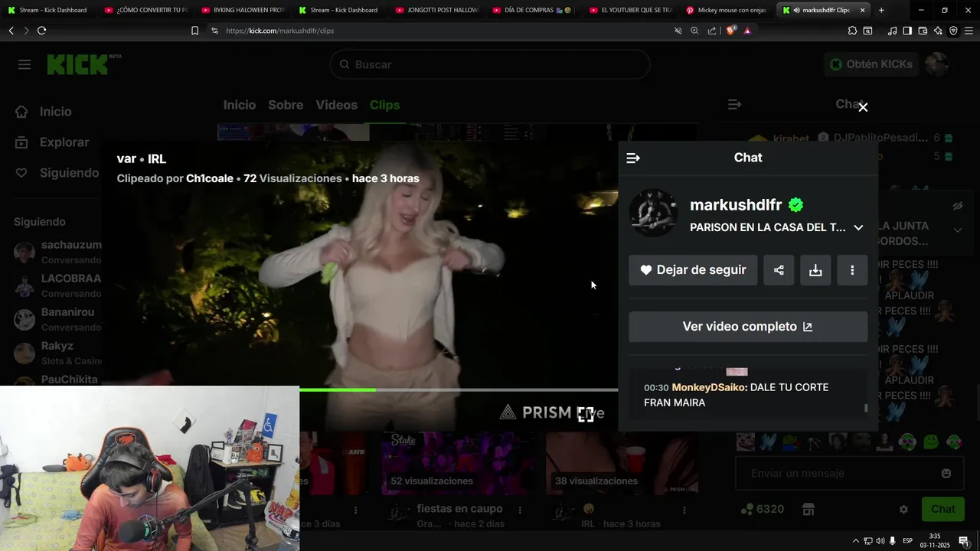
Task: Click the green Chat send button
Action: click(942, 509)
